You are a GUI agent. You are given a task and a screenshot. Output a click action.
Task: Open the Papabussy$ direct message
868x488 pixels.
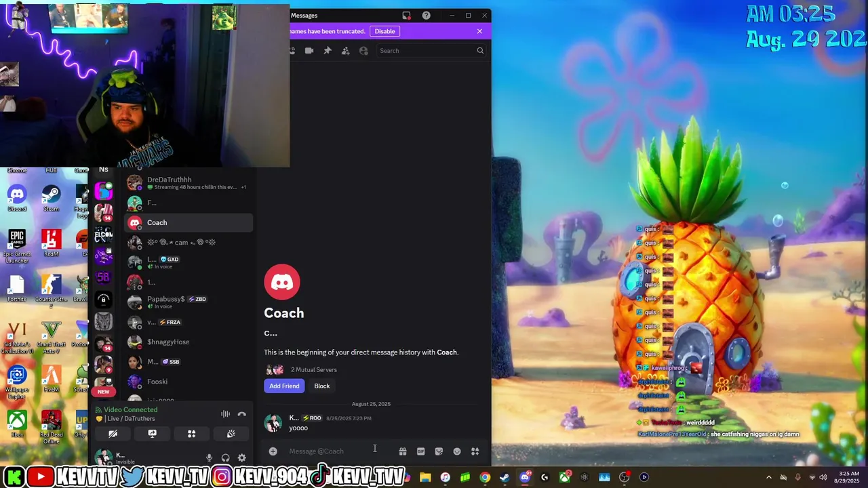point(189,302)
